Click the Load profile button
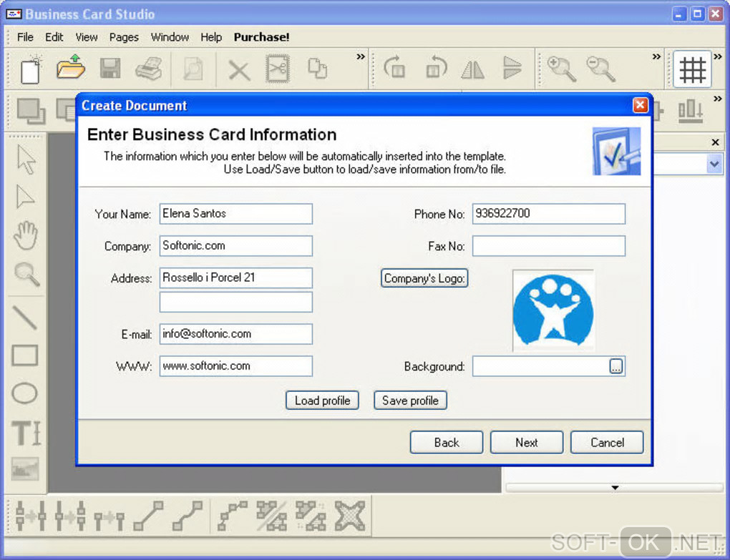The width and height of the screenshot is (730, 560). click(322, 401)
